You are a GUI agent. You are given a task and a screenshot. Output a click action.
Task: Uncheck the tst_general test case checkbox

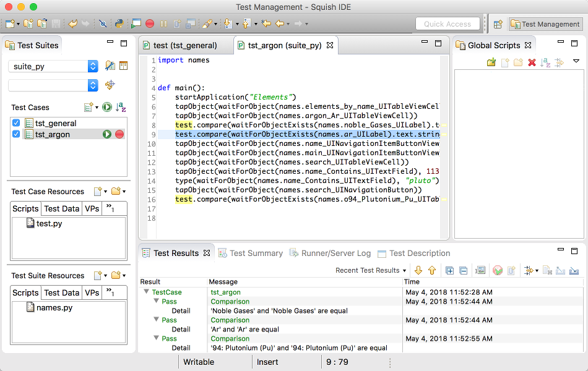[x=17, y=123]
